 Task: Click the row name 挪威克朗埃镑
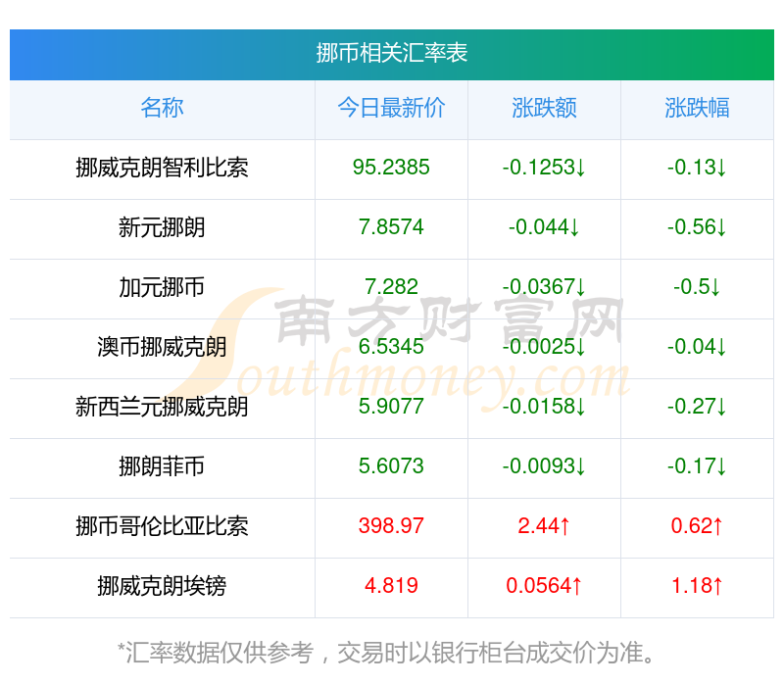pyautogui.click(x=162, y=586)
